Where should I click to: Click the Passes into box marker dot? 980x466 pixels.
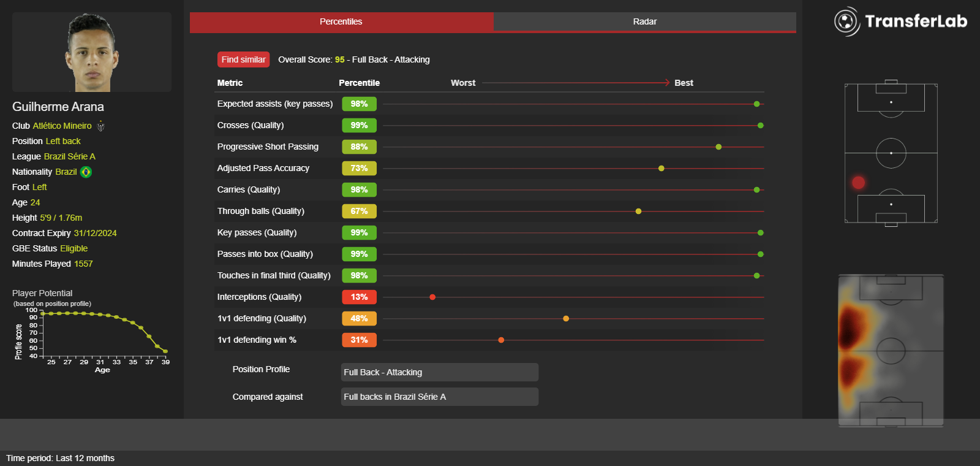pos(760,254)
